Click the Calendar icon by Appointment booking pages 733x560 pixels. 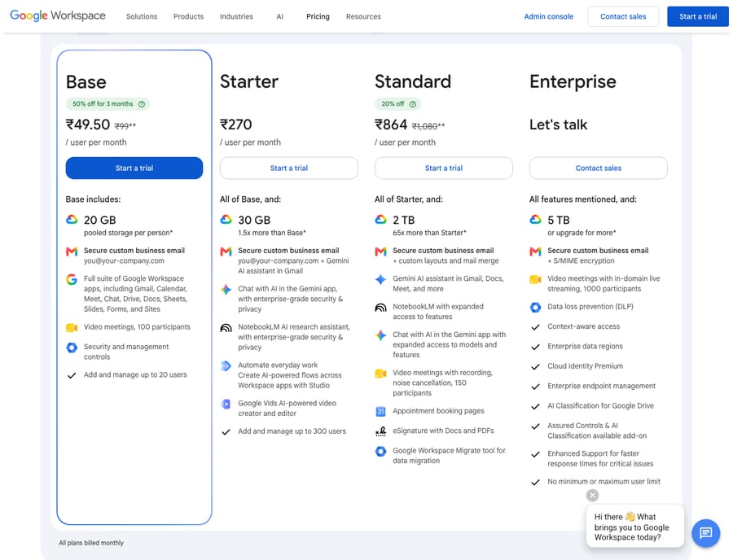click(x=380, y=412)
